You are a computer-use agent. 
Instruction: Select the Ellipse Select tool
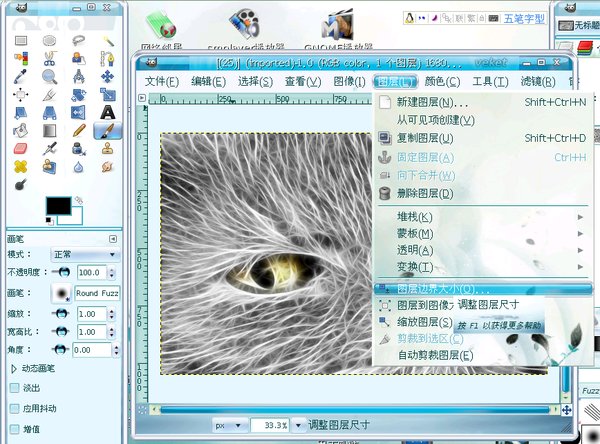[x=49, y=40]
